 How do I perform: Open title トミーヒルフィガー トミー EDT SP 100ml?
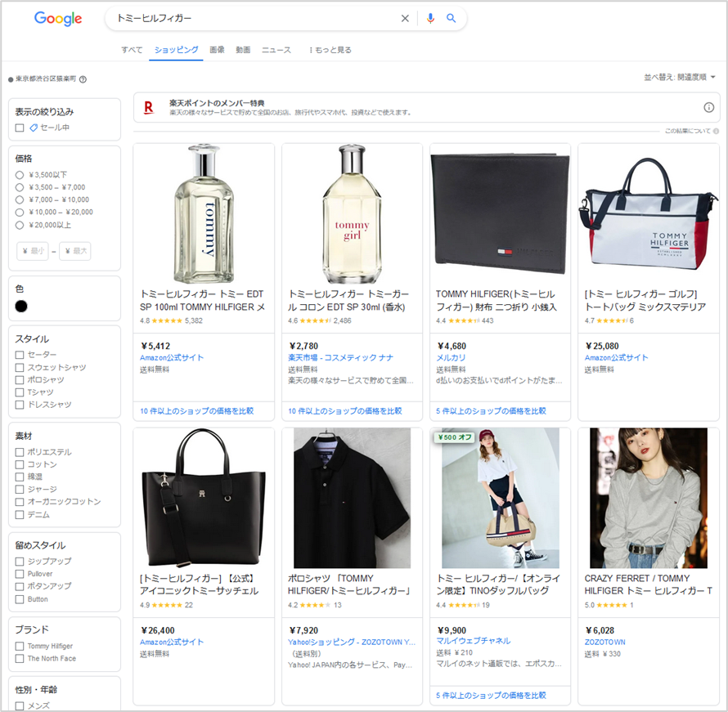tap(202, 301)
